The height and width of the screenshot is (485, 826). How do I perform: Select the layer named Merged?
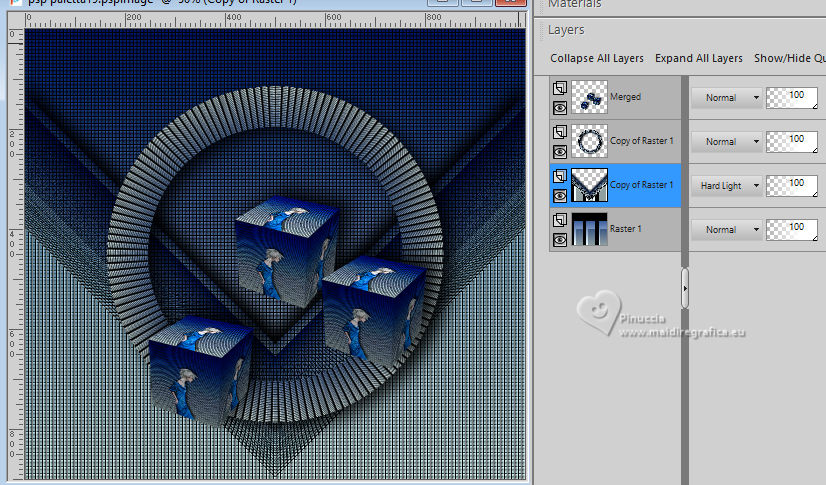(625, 97)
